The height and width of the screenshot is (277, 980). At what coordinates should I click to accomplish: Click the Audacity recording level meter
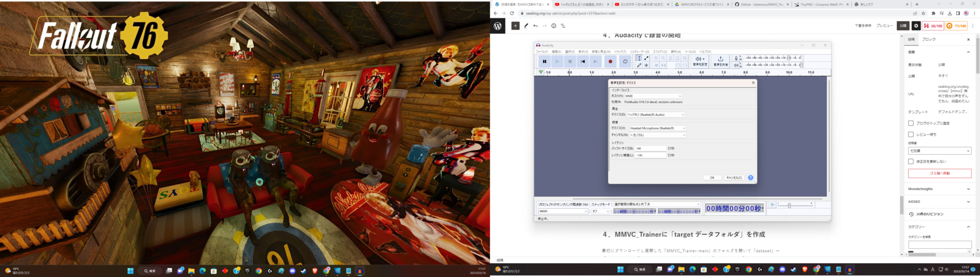click(772, 58)
